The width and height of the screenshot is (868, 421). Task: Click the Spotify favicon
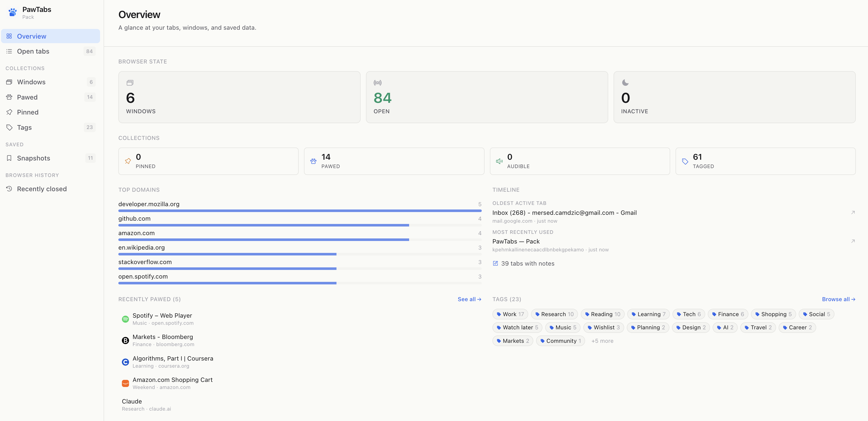click(x=125, y=319)
